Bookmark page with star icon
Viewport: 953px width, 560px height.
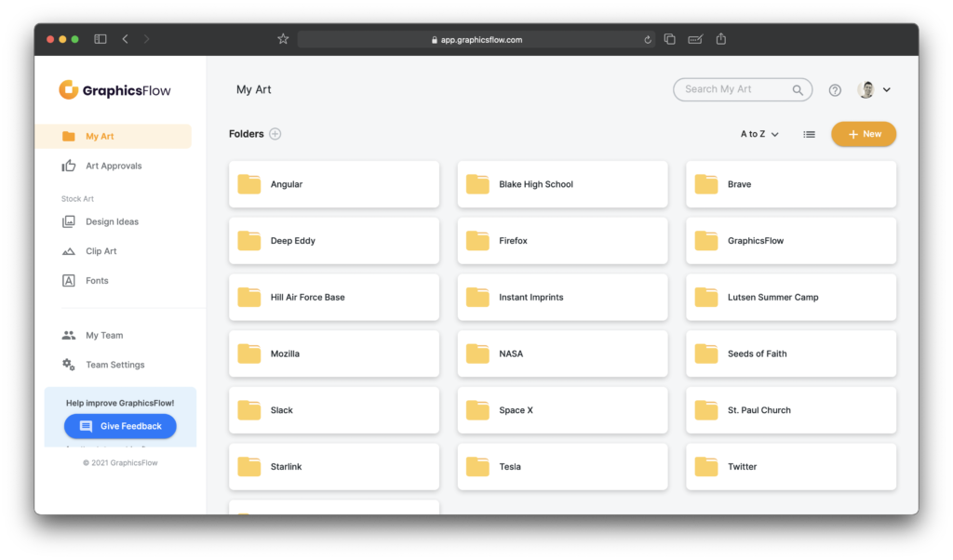click(x=283, y=39)
